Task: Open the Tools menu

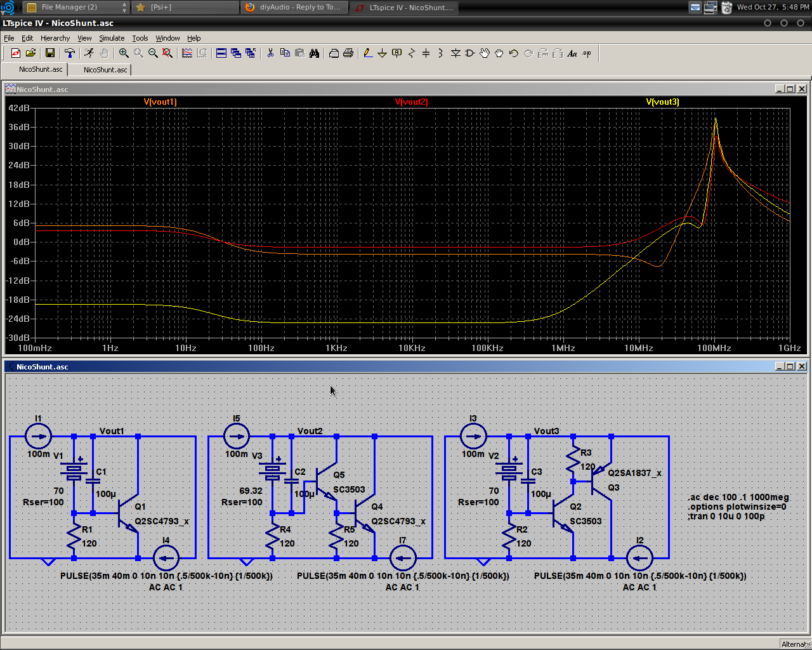Action: coord(140,38)
